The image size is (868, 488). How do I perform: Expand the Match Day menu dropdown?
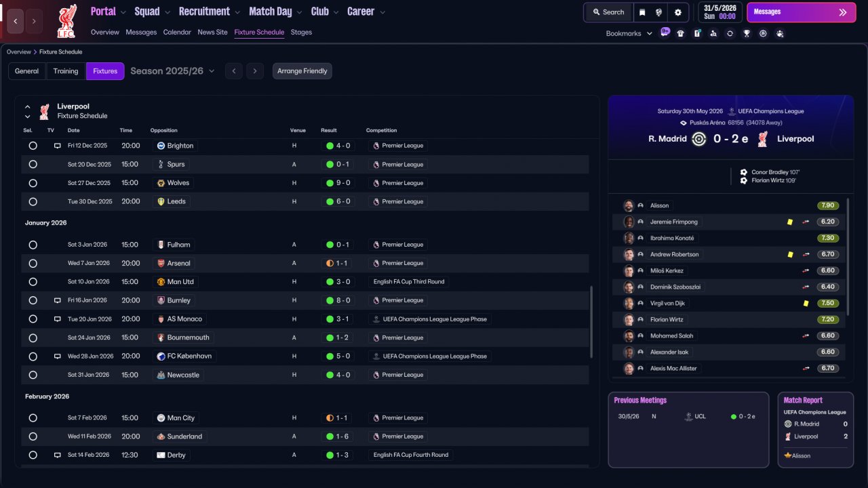point(300,12)
